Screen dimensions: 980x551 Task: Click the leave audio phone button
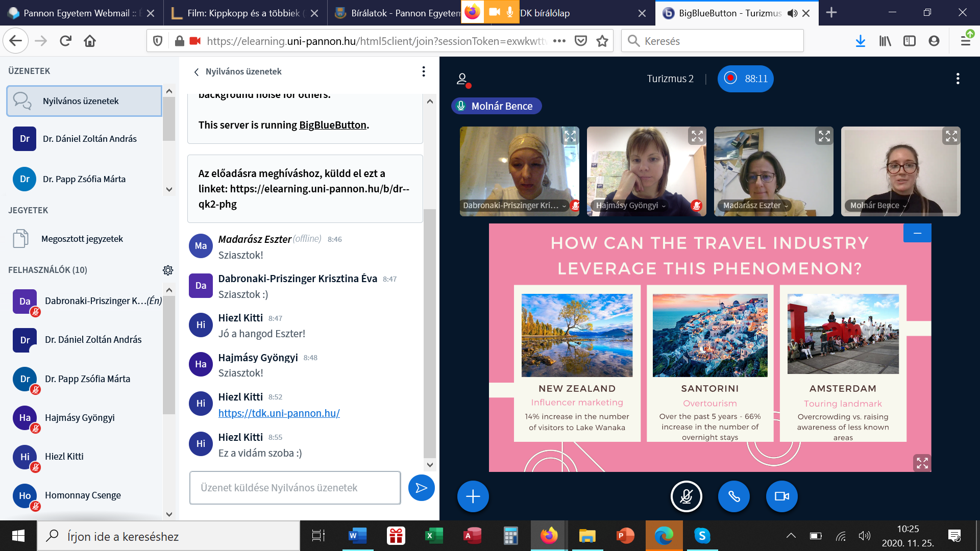733,496
